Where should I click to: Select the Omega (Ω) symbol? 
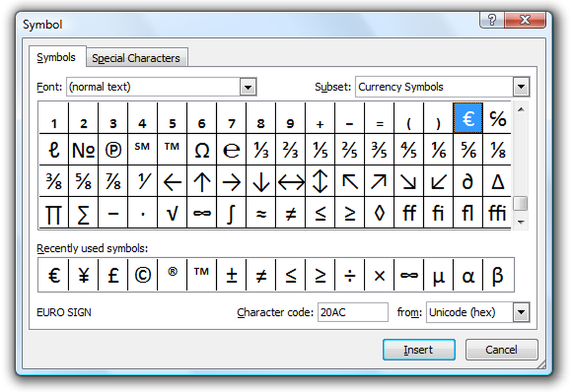pyautogui.click(x=202, y=149)
